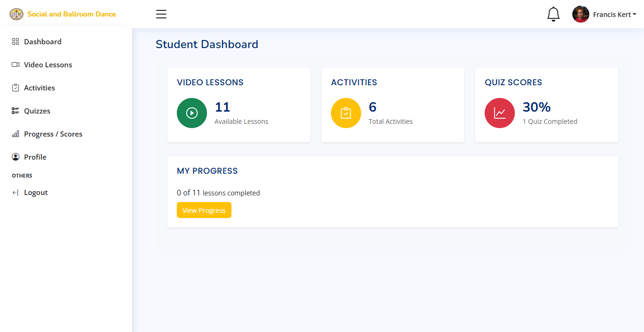This screenshot has height=332, width=644.
Task: Select Logout in the sidebar
Action: (x=36, y=192)
